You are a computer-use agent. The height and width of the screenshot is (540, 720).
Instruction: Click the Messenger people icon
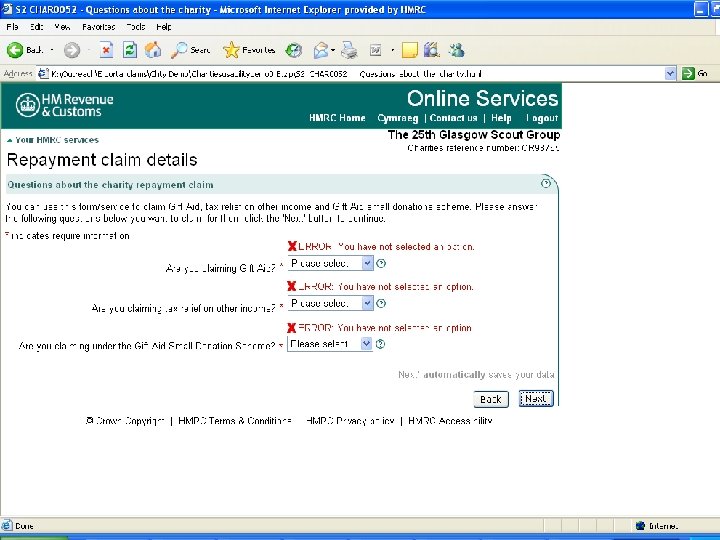click(x=456, y=50)
